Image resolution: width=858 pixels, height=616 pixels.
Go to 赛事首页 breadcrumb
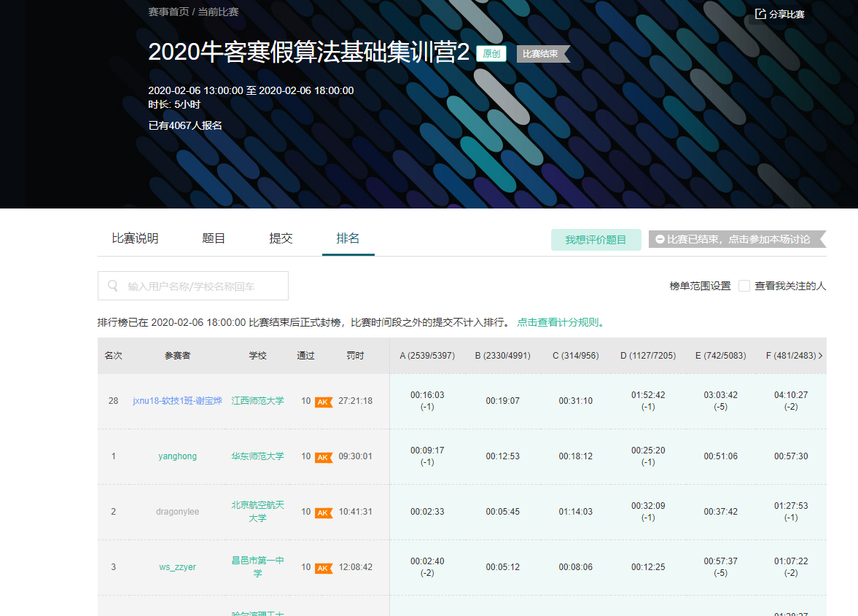coord(168,12)
